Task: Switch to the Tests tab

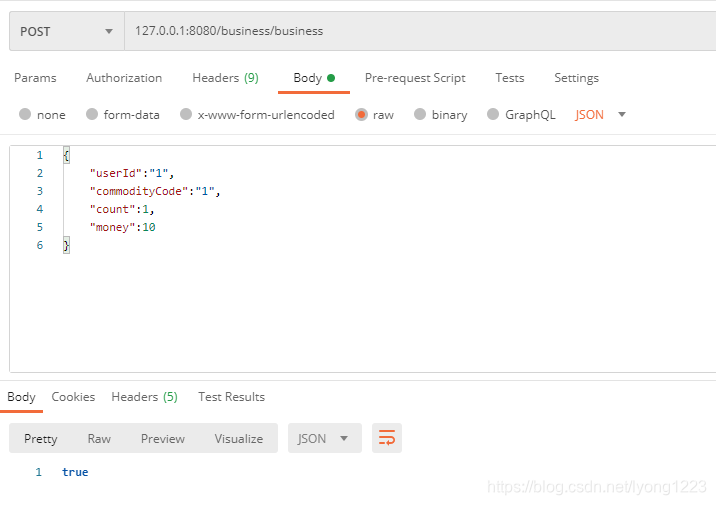Action: (510, 78)
